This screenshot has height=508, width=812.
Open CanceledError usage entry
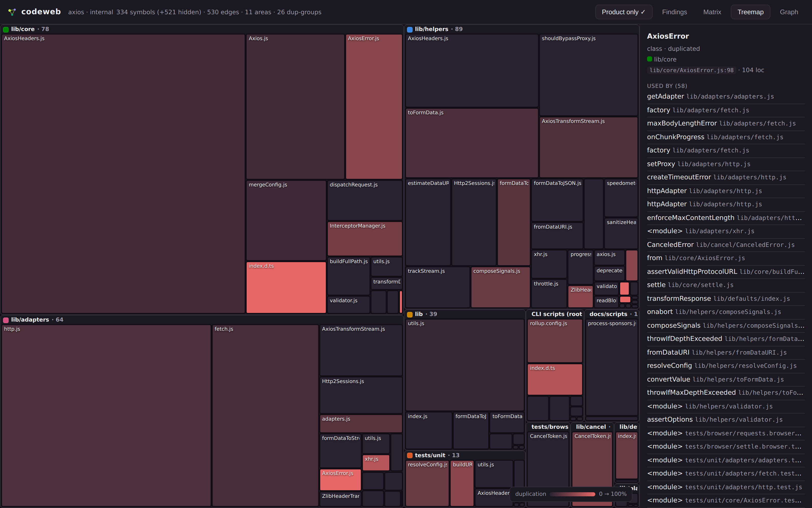coord(726,245)
